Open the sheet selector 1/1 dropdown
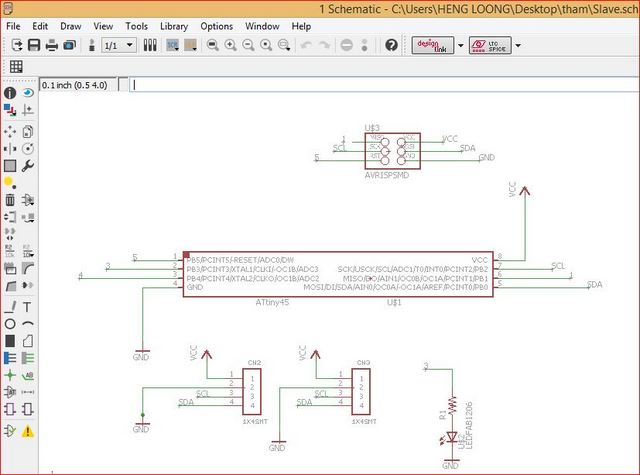This screenshot has height=475, width=640. pyautogui.click(x=118, y=45)
